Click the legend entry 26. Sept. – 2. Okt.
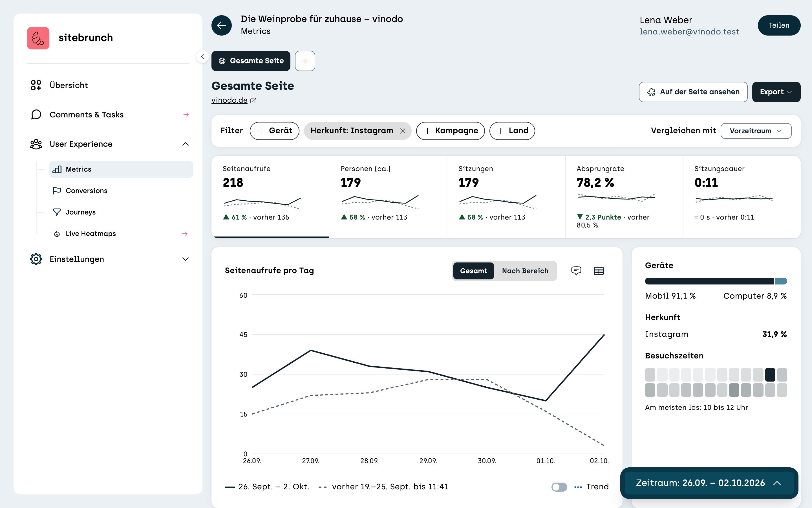 pyautogui.click(x=267, y=487)
